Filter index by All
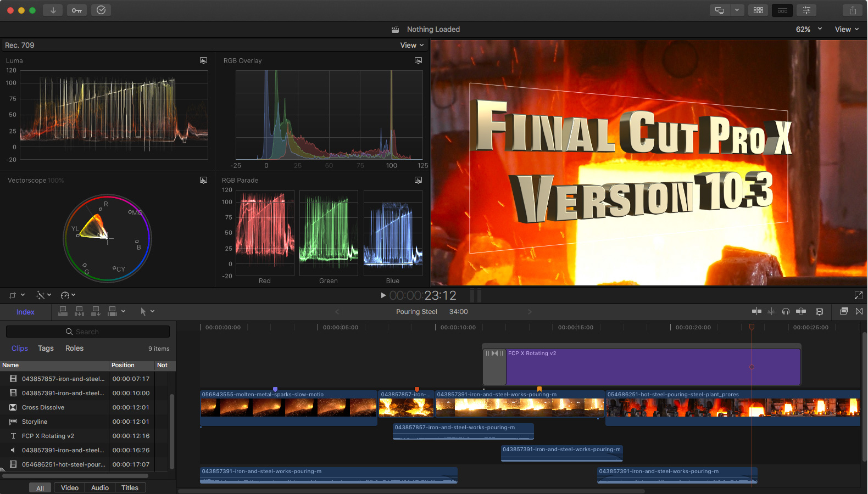868x494 pixels. coord(40,487)
